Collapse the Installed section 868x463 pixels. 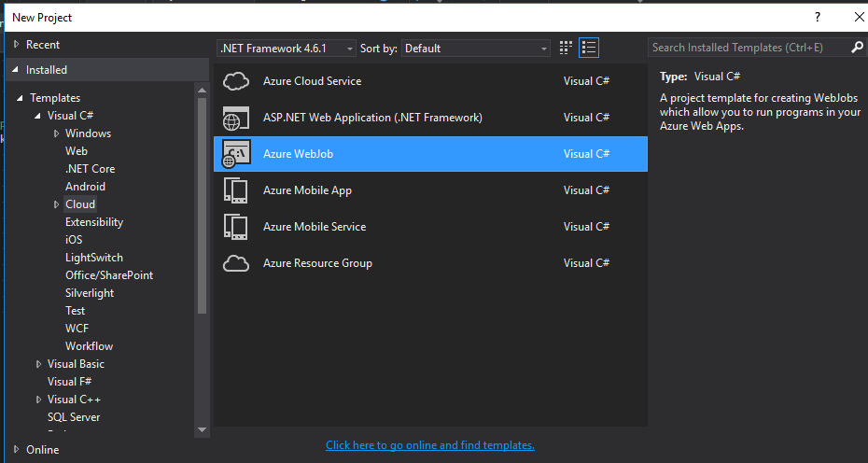[16, 70]
